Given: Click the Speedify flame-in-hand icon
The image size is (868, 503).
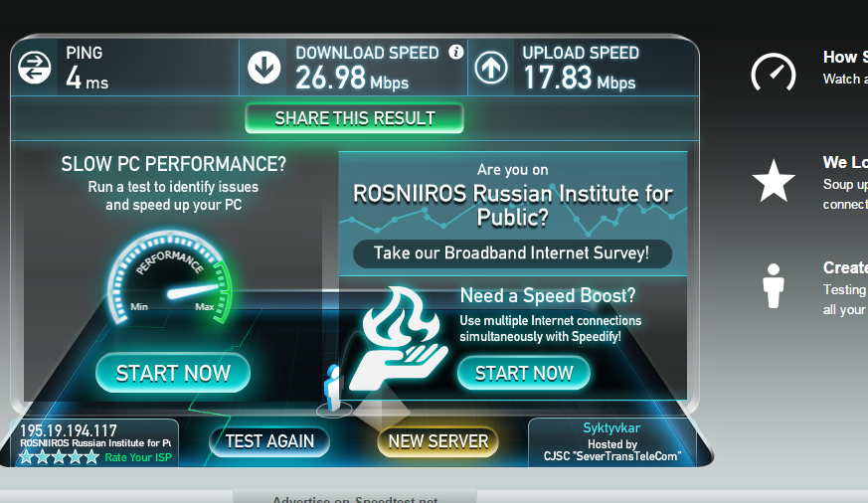Looking at the screenshot, I should tap(399, 337).
